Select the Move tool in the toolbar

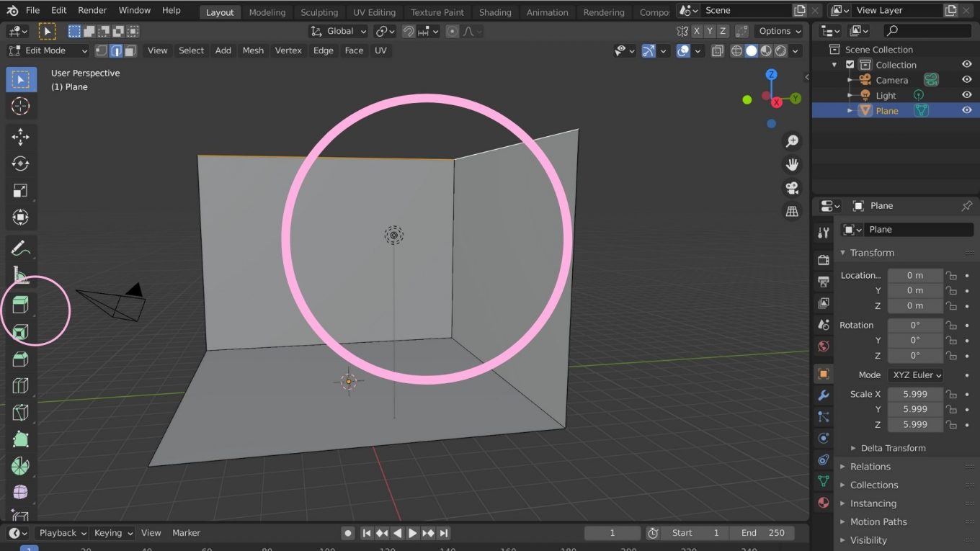tap(20, 136)
